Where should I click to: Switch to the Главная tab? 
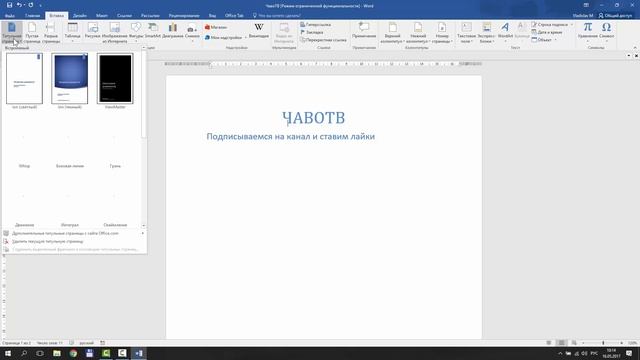[32, 16]
